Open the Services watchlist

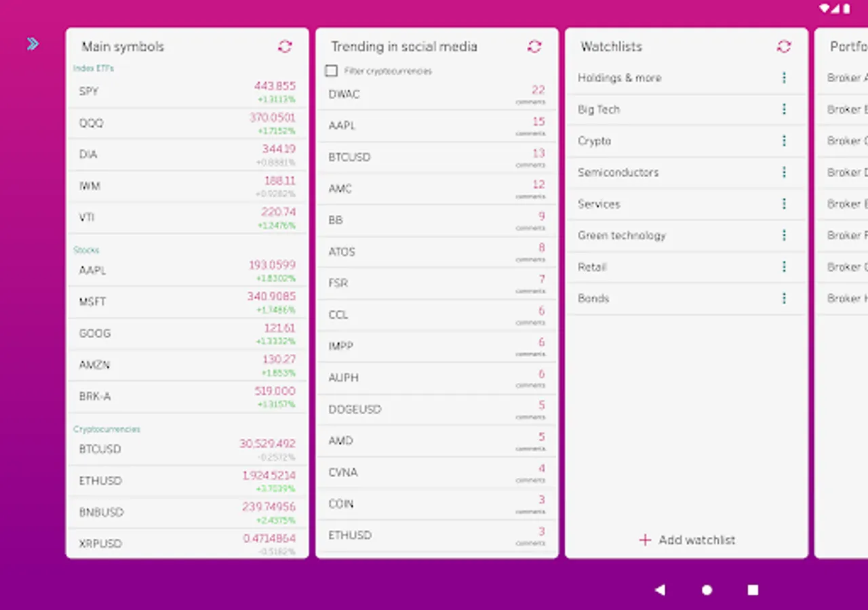coord(686,204)
